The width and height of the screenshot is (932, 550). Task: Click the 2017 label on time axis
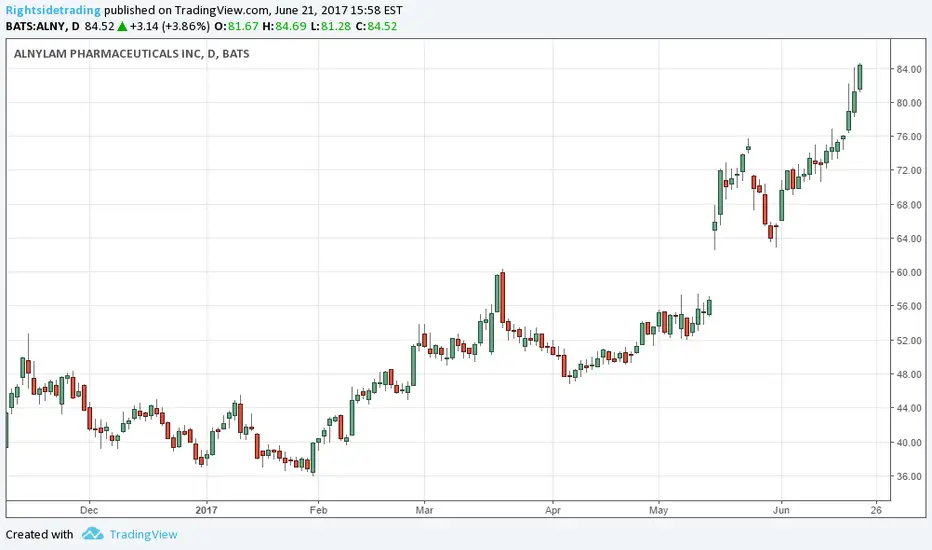tap(206, 510)
